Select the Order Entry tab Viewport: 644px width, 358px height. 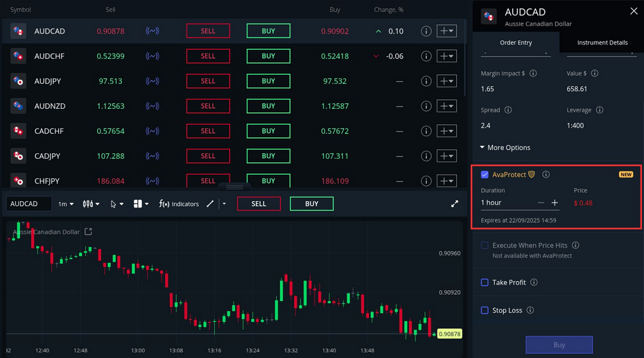coord(515,42)
